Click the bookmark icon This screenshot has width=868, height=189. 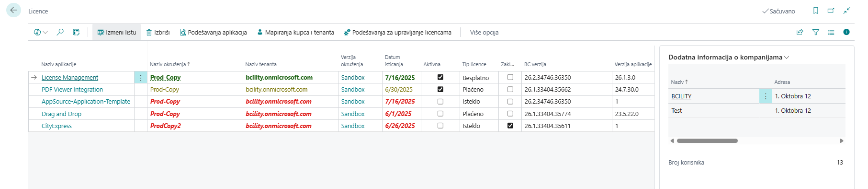coord(816,11)
